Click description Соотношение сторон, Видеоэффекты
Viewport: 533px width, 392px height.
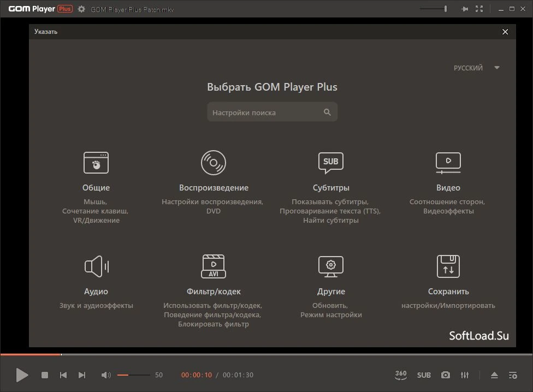447,206
